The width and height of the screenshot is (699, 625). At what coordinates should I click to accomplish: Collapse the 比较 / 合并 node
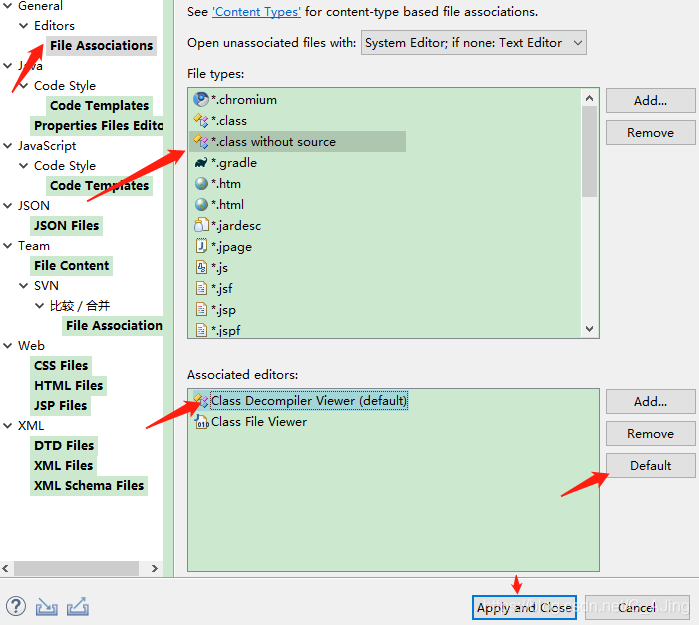coord(40,305)
